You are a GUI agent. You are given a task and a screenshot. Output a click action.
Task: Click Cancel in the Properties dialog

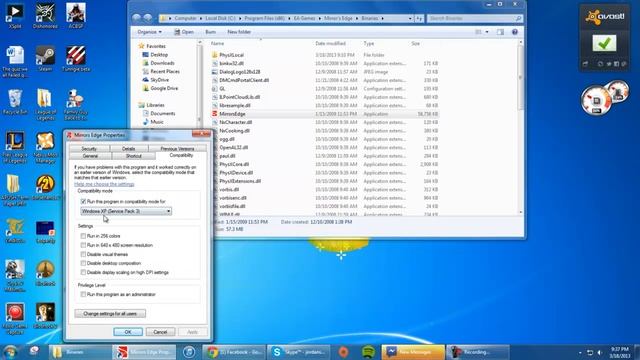coord(160,332)
